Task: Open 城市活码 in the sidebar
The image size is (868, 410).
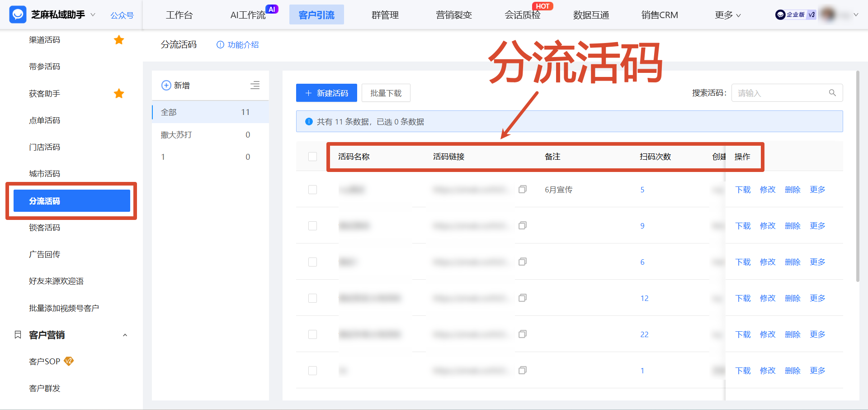Action: [x=44, y=174]
